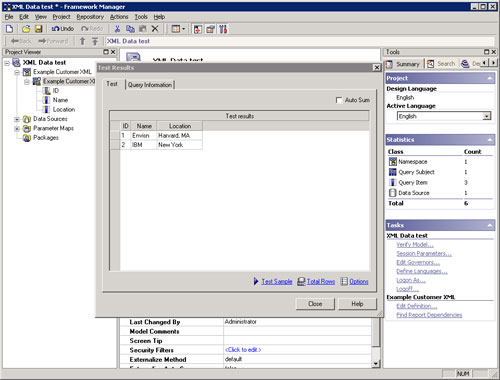Select the Parameter Maps folder
This screenshot has height=380, width=500.
(53, 128)
